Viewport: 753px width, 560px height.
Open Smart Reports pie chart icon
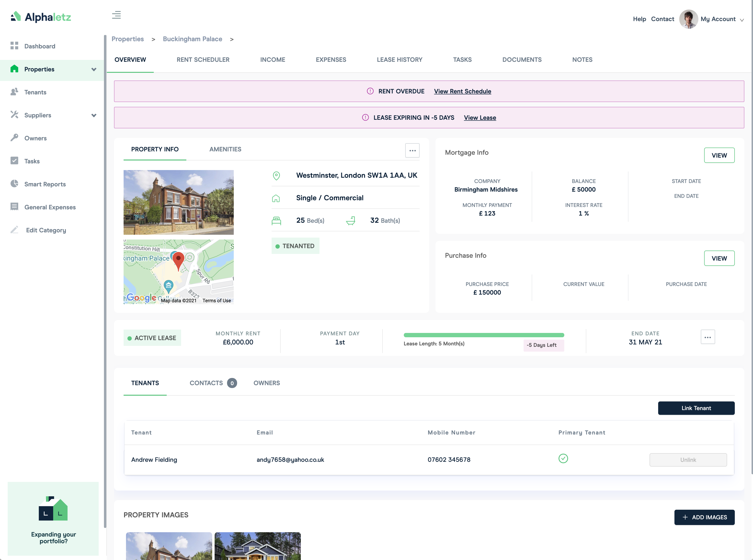[x=14, y=184]
